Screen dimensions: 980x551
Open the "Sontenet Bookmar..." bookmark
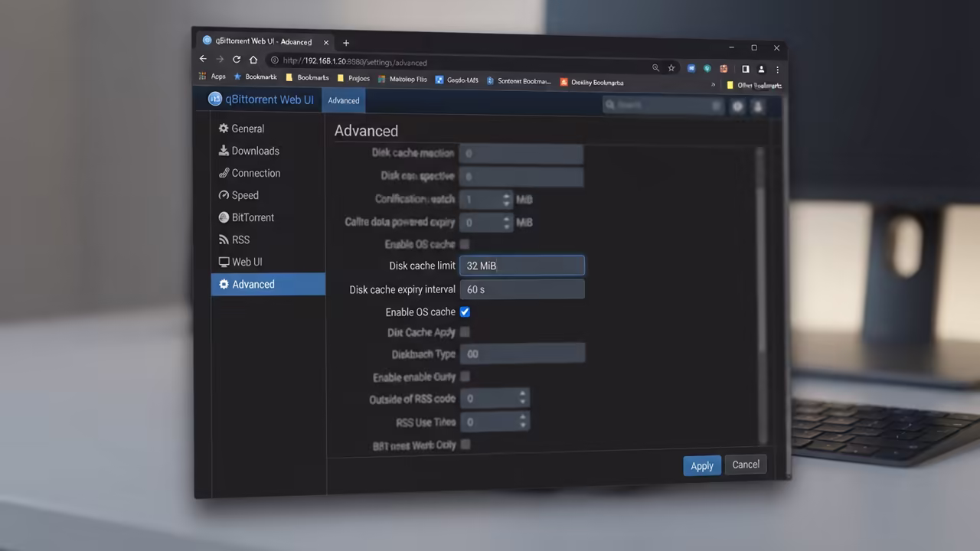click(x=519, y=80)
